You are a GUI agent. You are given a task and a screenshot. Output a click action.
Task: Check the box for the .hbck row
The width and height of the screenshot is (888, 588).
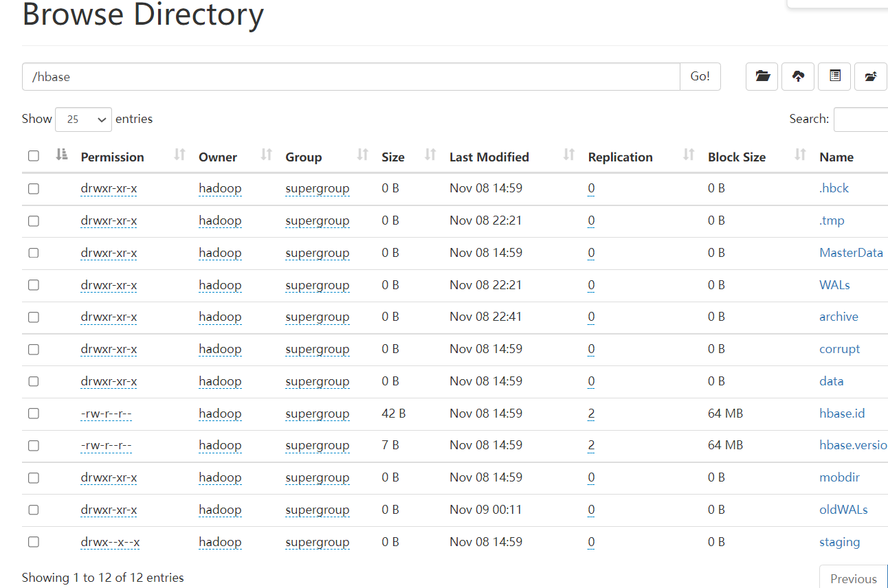34,188
